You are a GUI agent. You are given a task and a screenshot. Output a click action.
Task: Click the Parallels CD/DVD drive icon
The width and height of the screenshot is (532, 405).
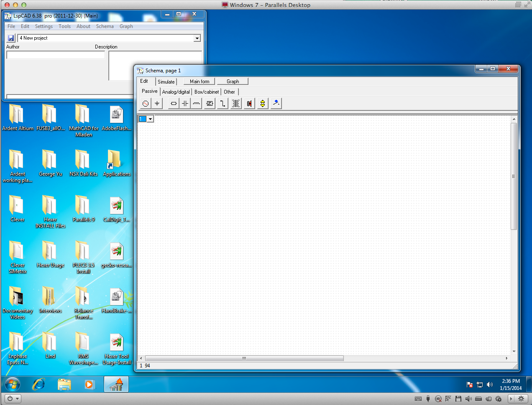[438, 399]
